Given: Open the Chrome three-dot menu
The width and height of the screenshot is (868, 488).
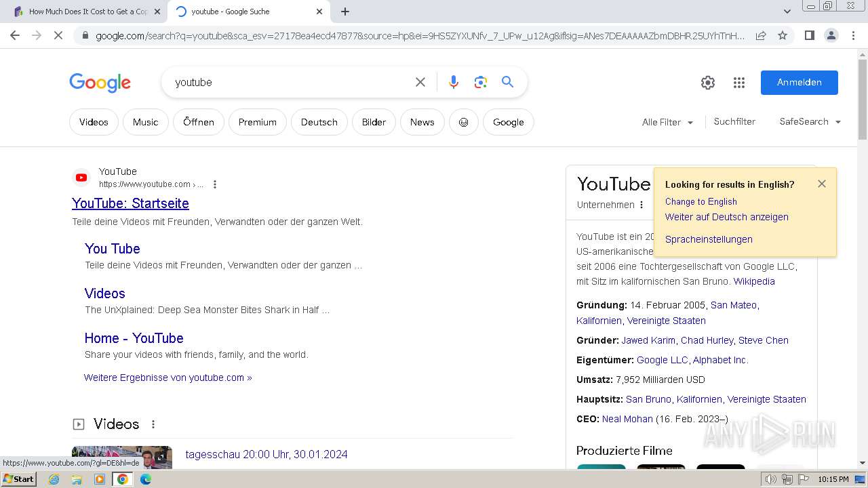Looking at the screenshot, I should coord(853,35).
